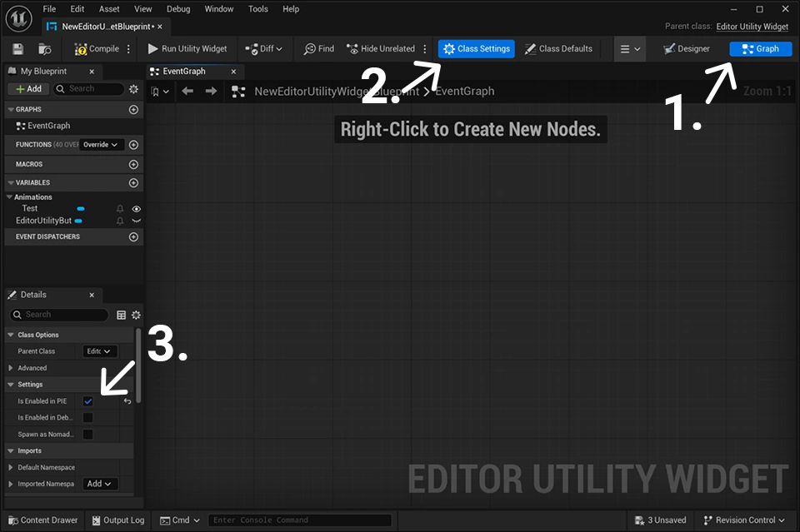Image resolution: width=800 pixels, height=532 pixels.
Task: Click the Browse to asset icon
Action: pyautogui.click(x=44, y=49)
